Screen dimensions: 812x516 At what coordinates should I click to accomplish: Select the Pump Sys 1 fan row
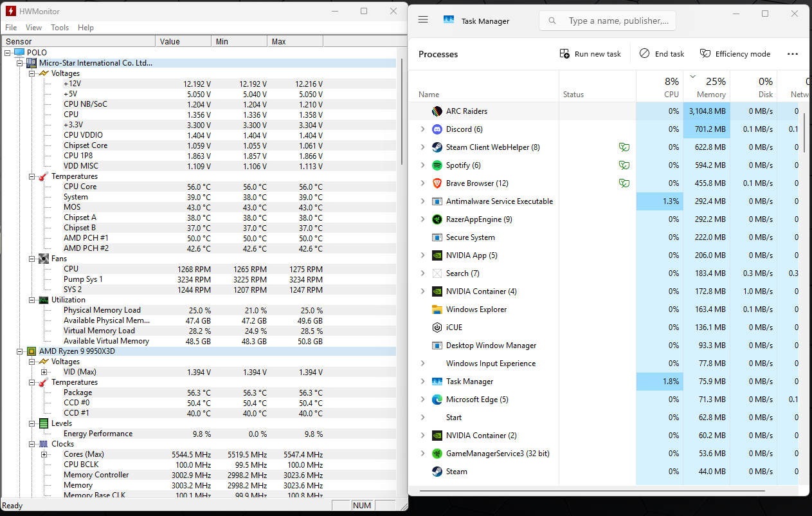[199, 279]
